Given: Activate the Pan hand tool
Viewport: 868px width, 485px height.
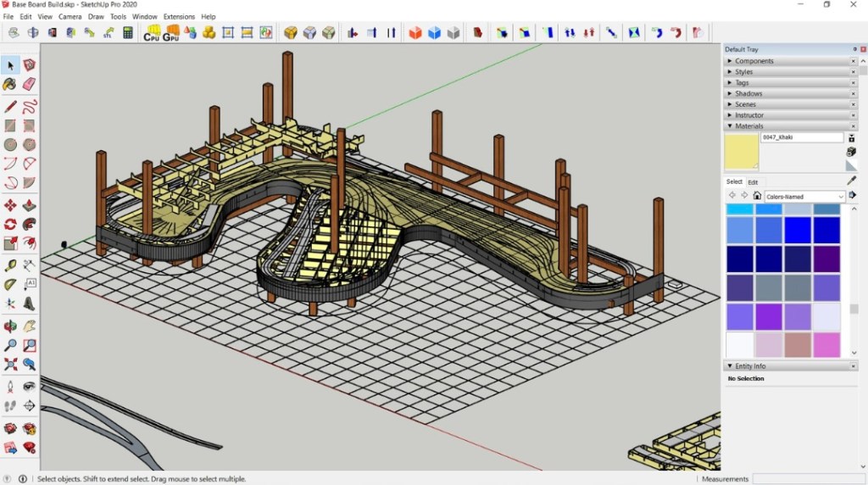Looking at the screenshot, I should [29, 326].
